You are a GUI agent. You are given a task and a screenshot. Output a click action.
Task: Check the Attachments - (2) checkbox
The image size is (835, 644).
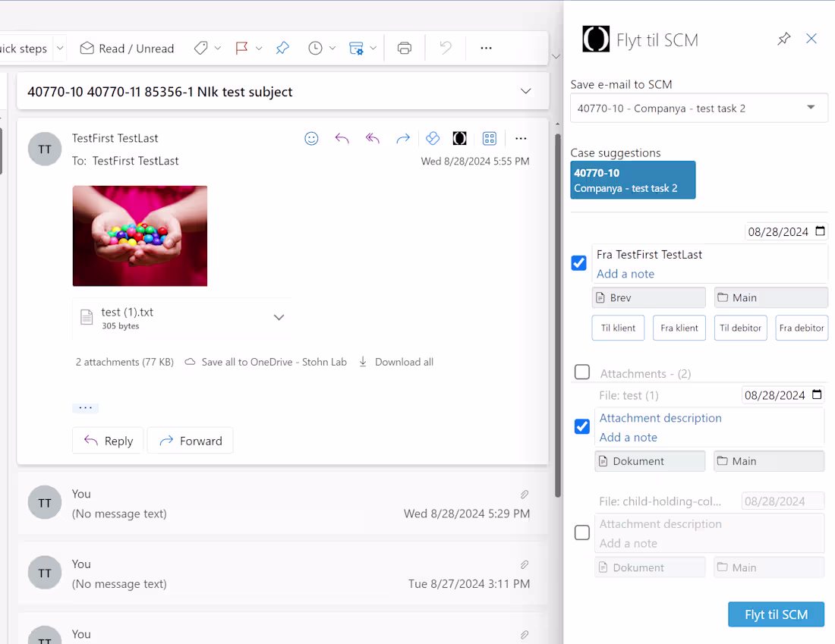click(581, 372)
